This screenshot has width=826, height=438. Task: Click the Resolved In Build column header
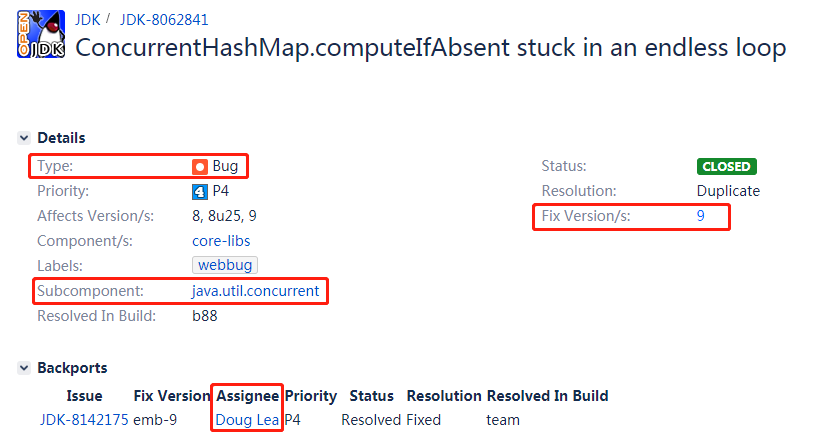tap(547, 396)
